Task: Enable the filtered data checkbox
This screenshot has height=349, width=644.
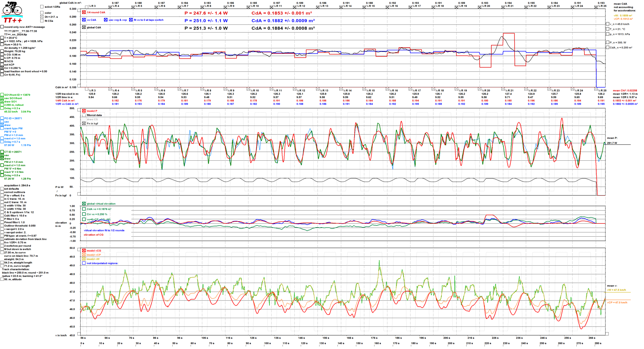Action: pos(84,115)
